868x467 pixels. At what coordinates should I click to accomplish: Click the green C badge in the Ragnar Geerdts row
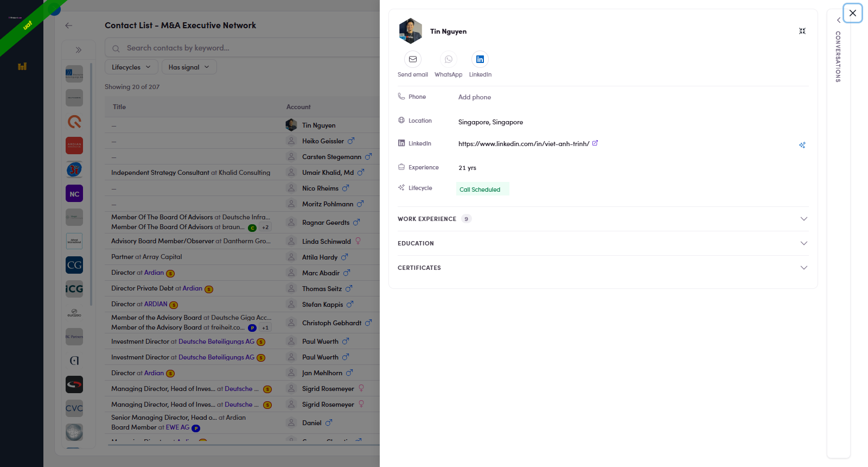coord(252,228)
